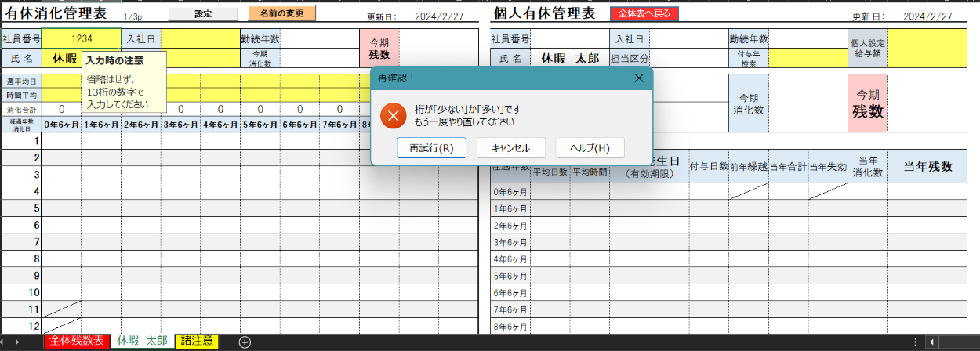Switch to the 全体残数表 sheet tab

[76, 341]
